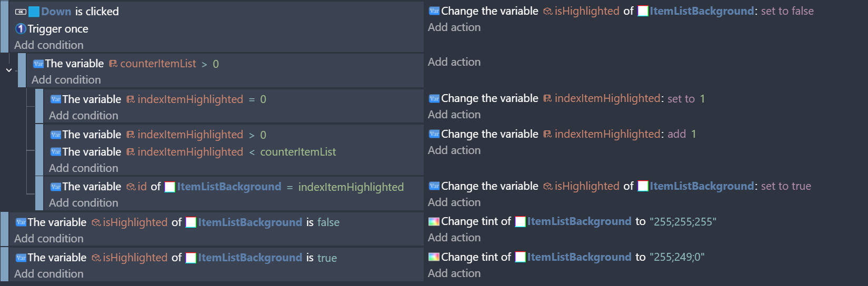Screen dimensions: 868x286
Task: Open the ">" operator of counterItemList condition
Action: 204,64
